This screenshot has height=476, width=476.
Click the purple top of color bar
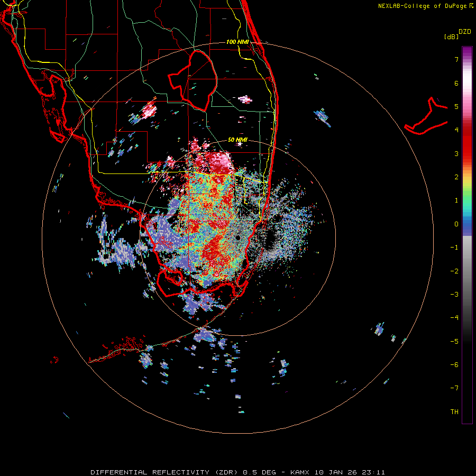[x=467, y=52]
